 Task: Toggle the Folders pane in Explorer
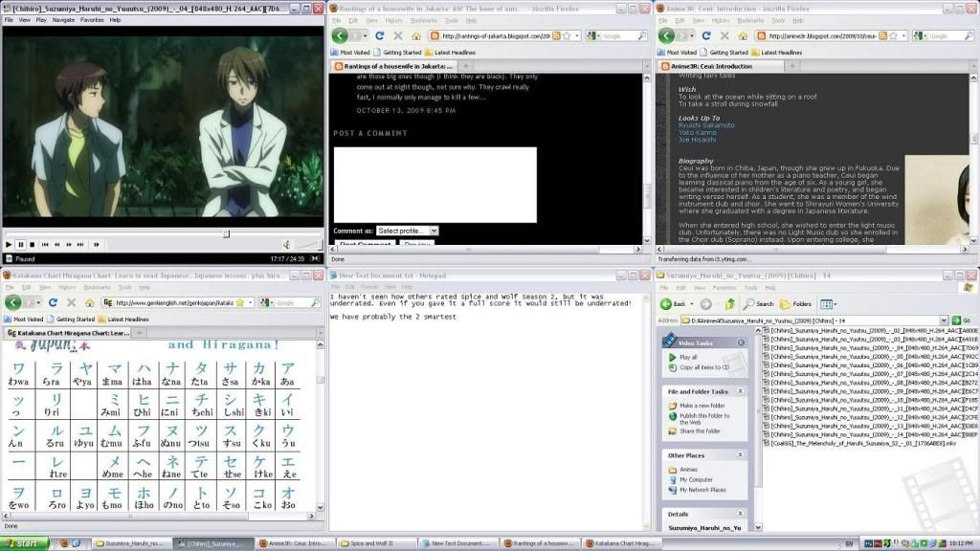795,304
